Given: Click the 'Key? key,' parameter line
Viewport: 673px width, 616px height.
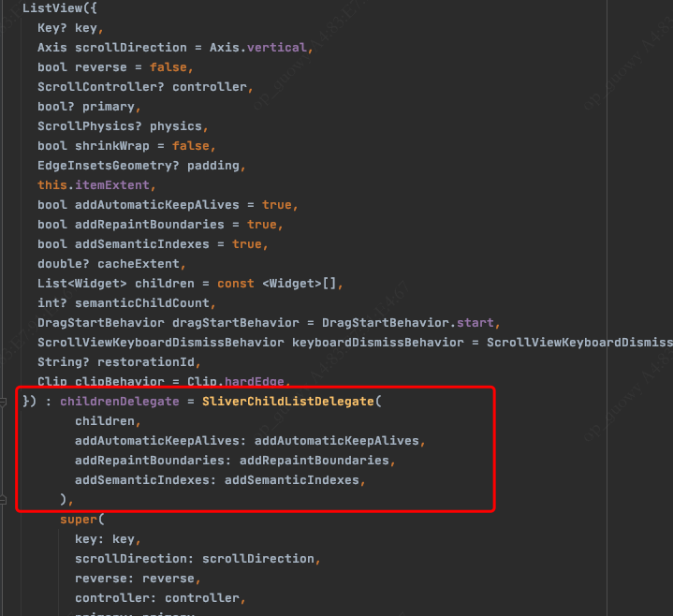Looking at the screenshot, I should pyautogui.click(x=70, y=28).
